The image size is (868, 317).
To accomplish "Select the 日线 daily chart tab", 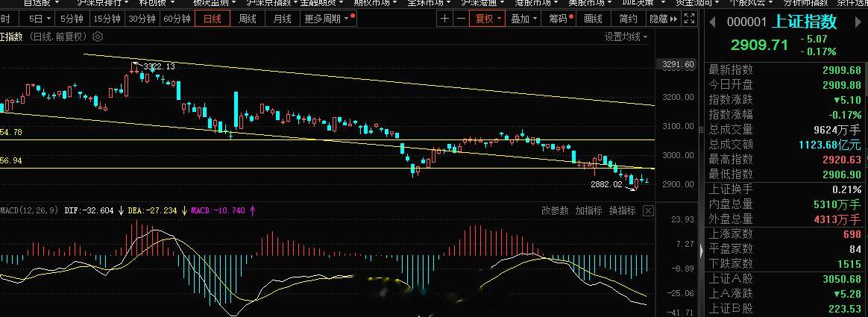I will [x=212, y=19].
